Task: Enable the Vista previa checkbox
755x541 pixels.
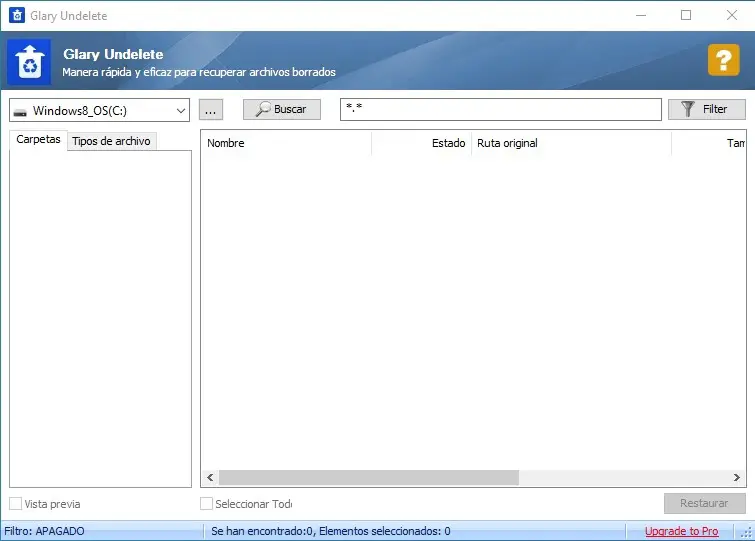Action: (x=15, y=503)
